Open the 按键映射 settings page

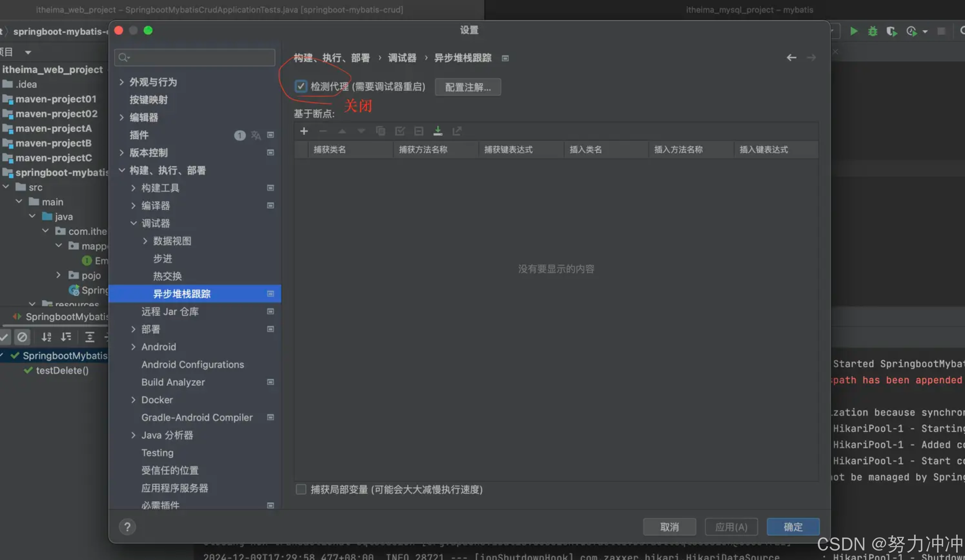(x=149, y=100)
